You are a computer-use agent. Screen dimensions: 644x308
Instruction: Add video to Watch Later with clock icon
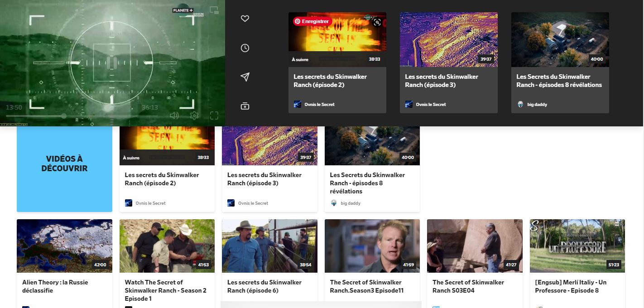coord(245,48)
